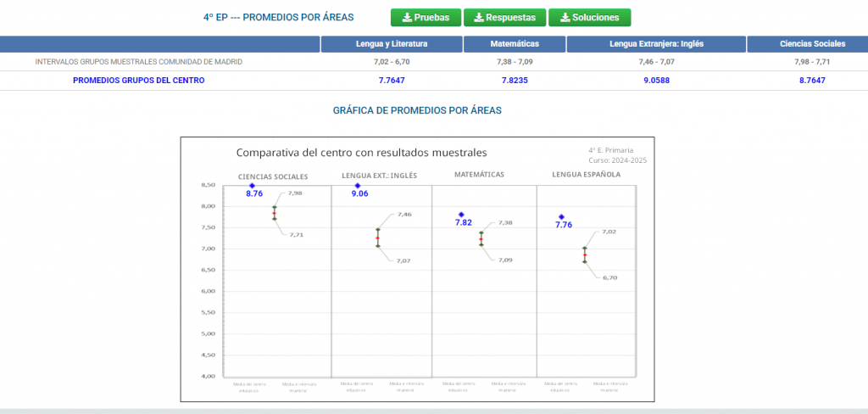Select the Matemáticas column header
The image size is (868, 414).
pyautogui.click(x=515, y=44)
